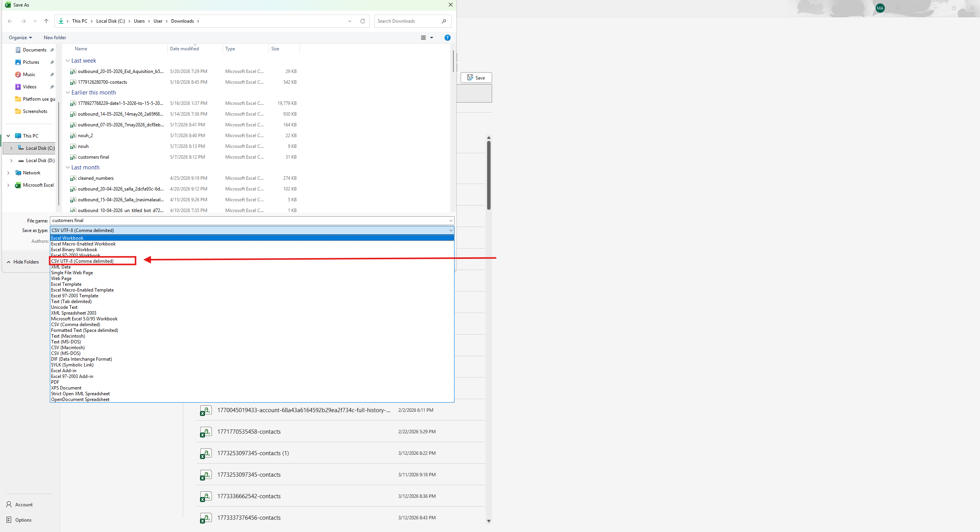This screenshot has height=532, width=980.
Task: Choose Excel Binary Workbook type
Action: click(252, 250)
